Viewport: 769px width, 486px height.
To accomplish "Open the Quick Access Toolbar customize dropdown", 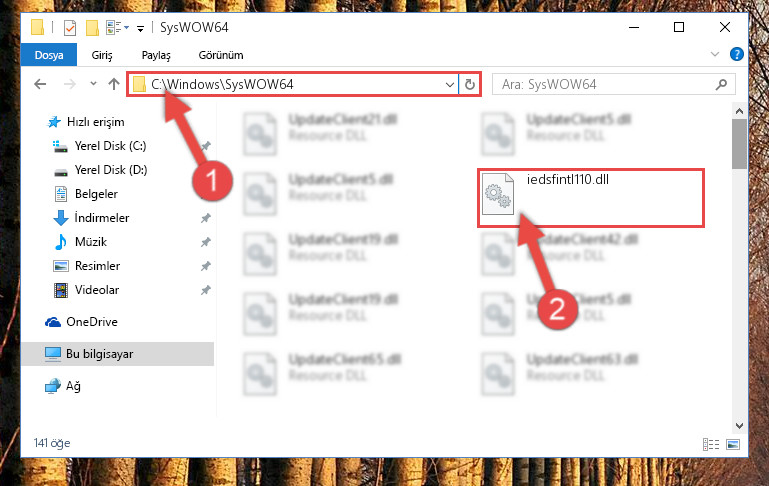I will coord(140,28).
